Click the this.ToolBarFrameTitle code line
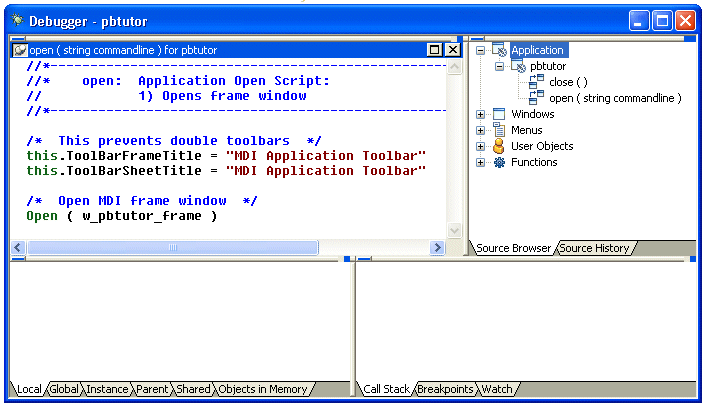This screenshot has width=708, height=404. coord(226,156)
